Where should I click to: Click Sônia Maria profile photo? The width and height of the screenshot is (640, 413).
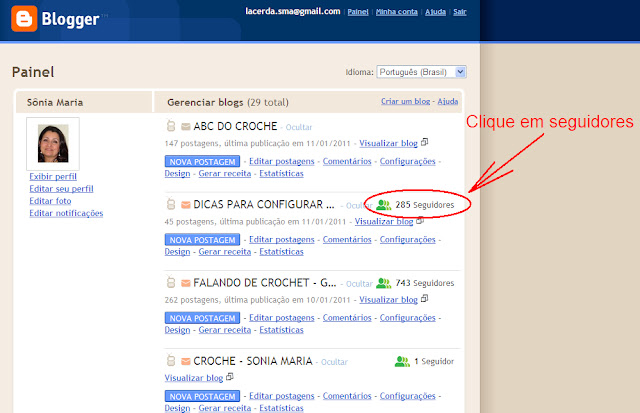(x=53, y=144)
